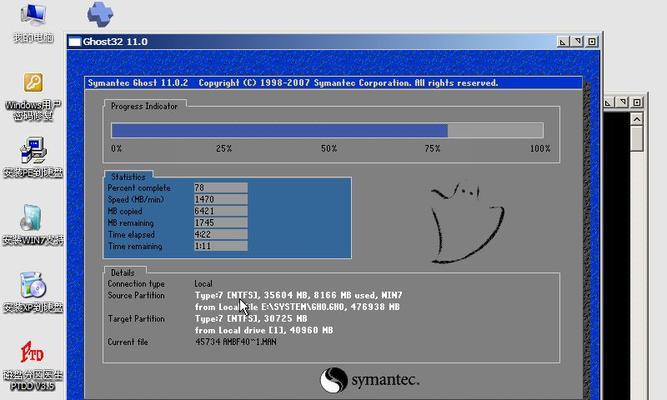The height and width of the screenshot is (400, 667).
Task: Open the 我的电脑 My Computer desktop icon
Action: point(33,20)
